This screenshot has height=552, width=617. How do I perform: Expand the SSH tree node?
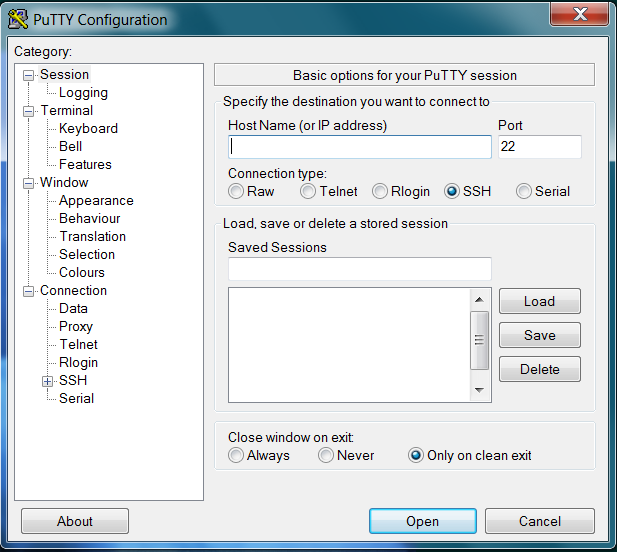[47, 381]
